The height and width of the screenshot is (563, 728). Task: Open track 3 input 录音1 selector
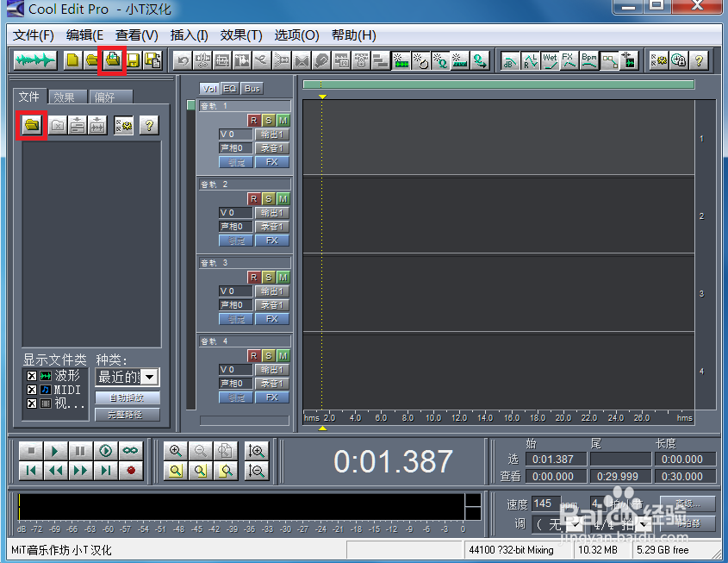(272, 306)
